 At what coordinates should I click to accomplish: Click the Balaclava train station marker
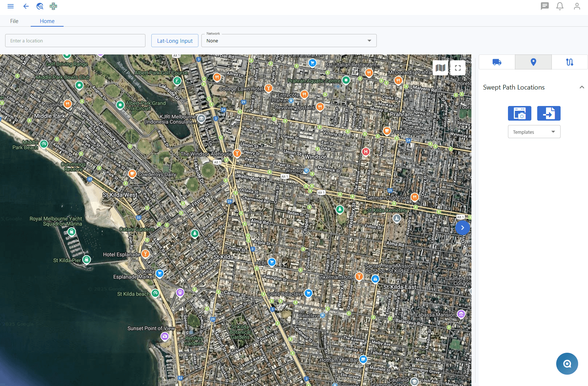tap(323, 315)
